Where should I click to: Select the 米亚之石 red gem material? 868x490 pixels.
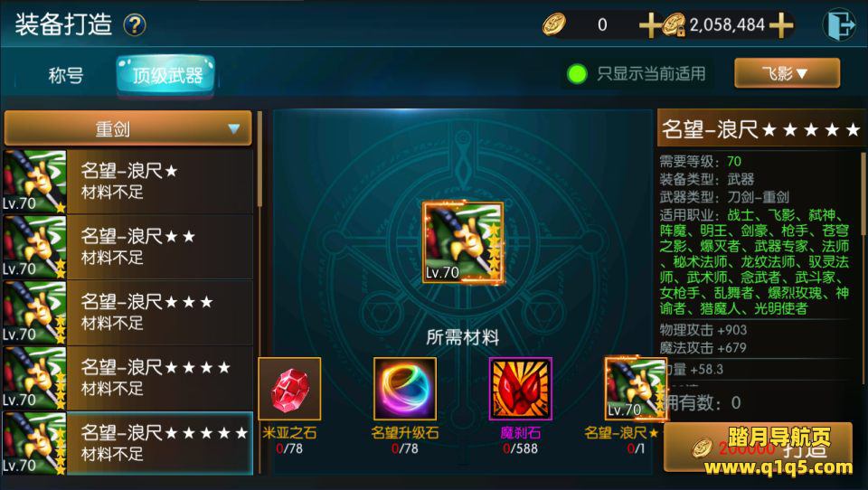click(x=289, y=389)
